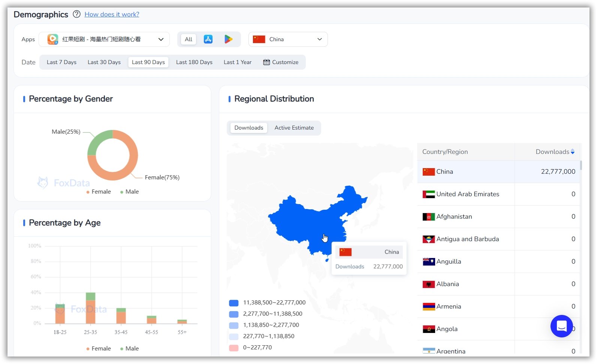Select the United Arab Emirates row

(498, 194)
